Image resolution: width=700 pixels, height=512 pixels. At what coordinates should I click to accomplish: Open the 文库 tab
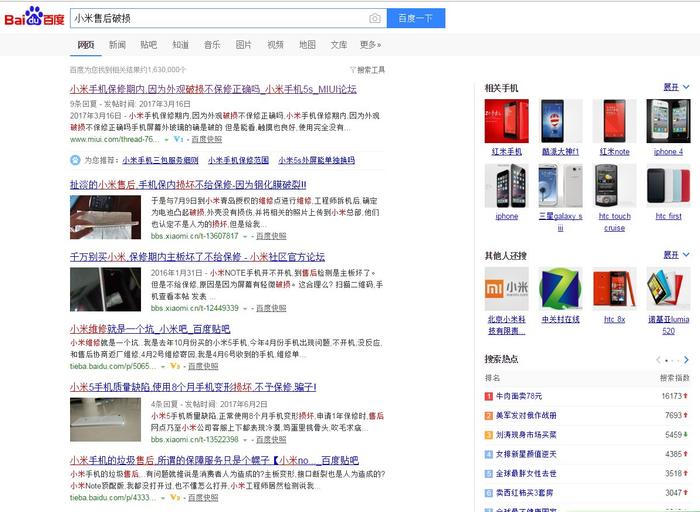tap(339, 45)
